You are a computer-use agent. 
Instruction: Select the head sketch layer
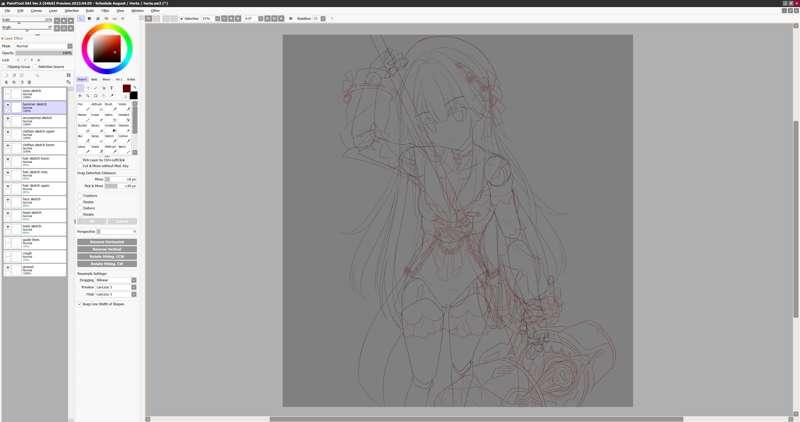click(x=35, y=216)
